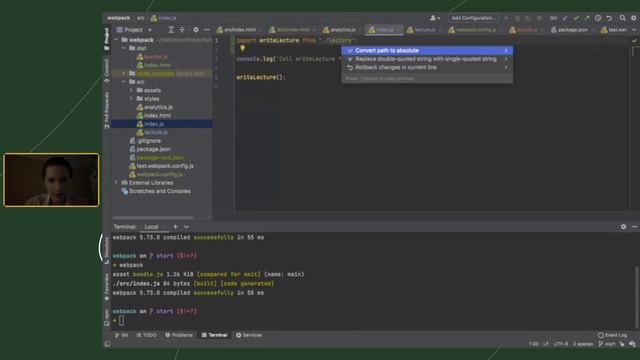Click Project panel horizontal scrollbar
The height and width of the screenshot is (360, 640).
click(153, 218)
